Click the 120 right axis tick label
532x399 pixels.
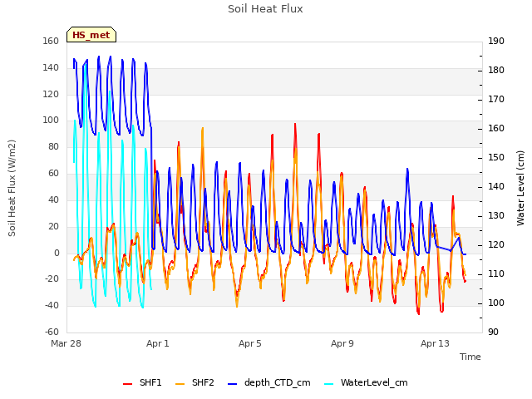click(x=496, y=244)
